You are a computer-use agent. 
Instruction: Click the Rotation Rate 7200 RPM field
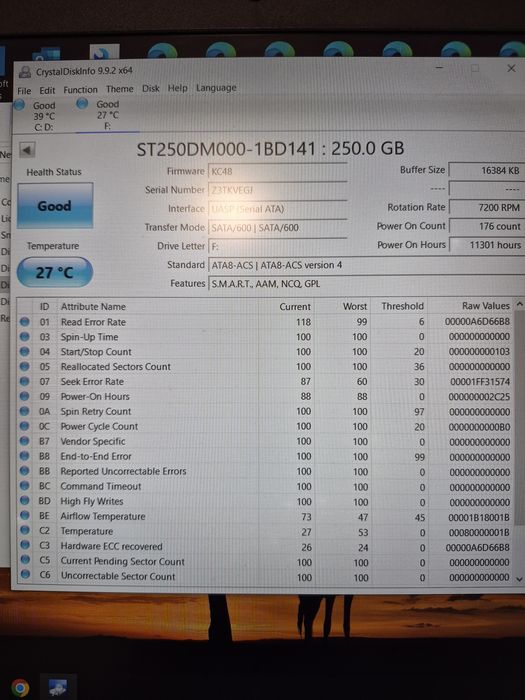[x=487, y=208]
